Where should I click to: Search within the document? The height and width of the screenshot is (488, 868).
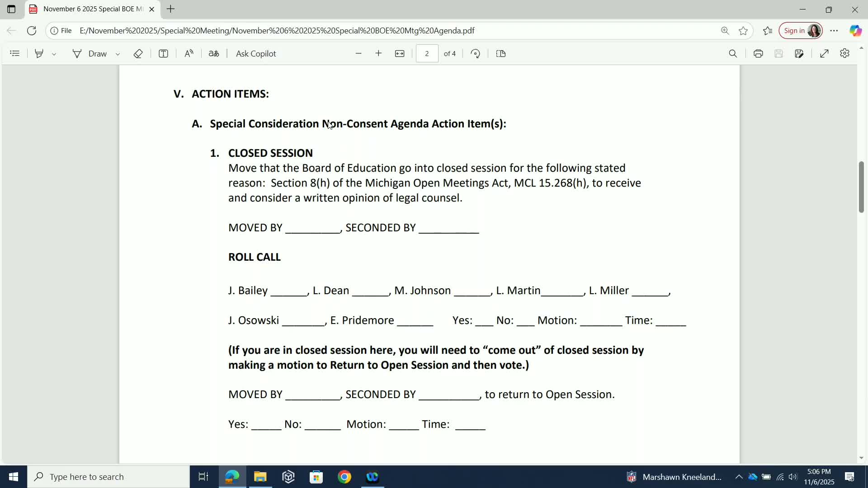pos(733,53)
